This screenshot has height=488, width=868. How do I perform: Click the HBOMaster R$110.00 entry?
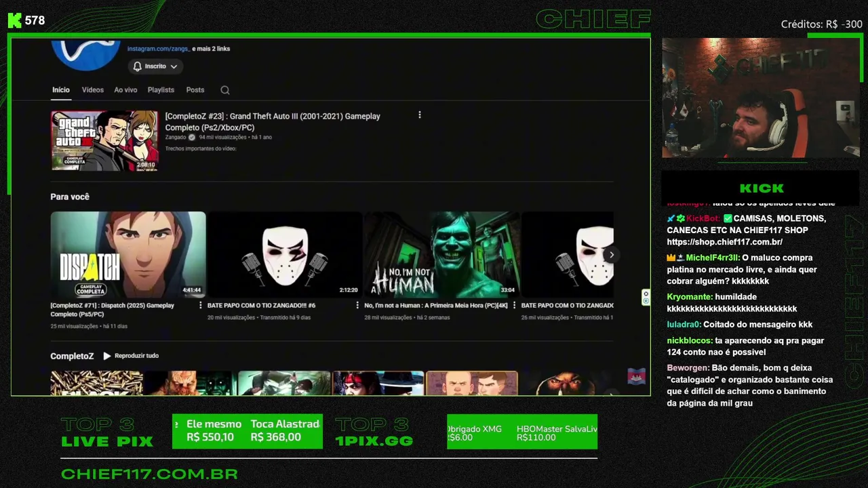click(556, 433)
